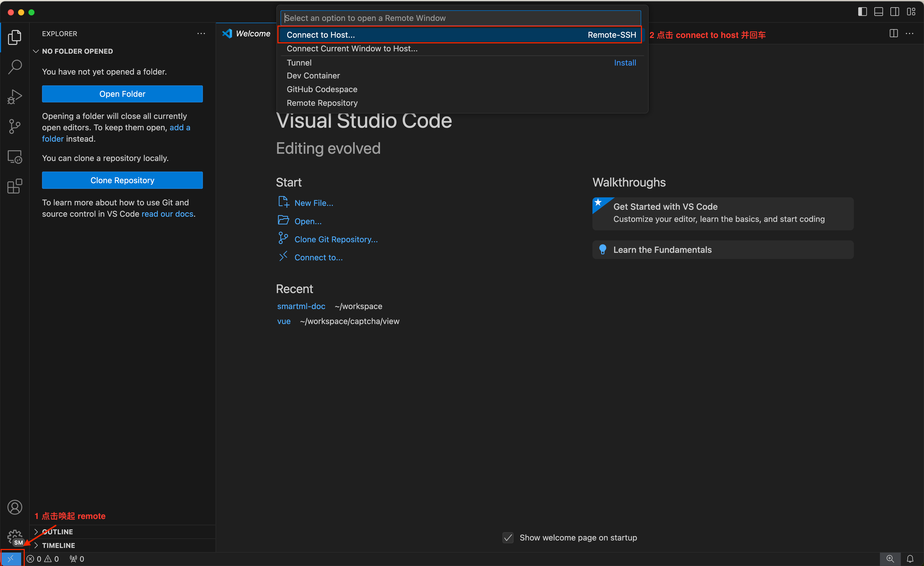Open recent vue project
Screen dimensions: 924x566
click(284, 321)
